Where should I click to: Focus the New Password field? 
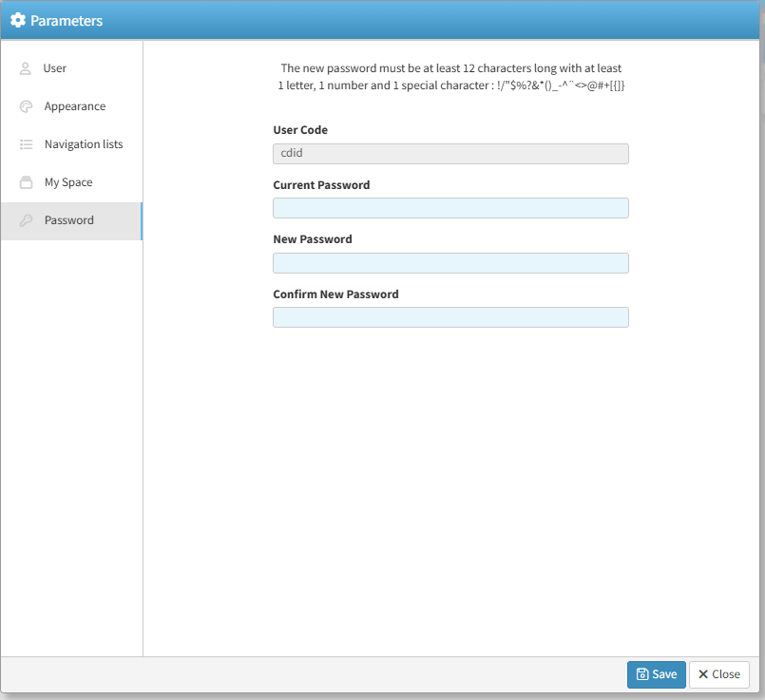coord(450,263)
